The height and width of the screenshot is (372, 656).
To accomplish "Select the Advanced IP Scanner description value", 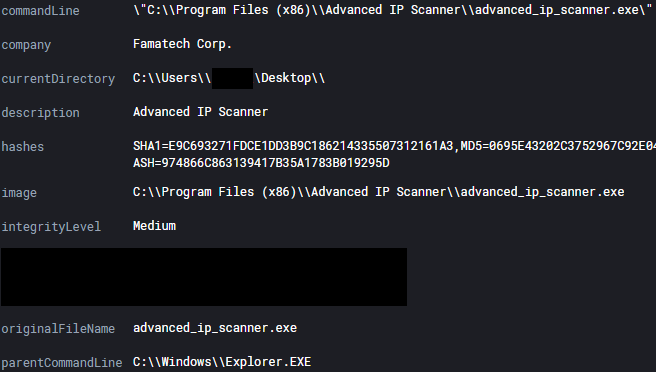I will click(200, 112).
